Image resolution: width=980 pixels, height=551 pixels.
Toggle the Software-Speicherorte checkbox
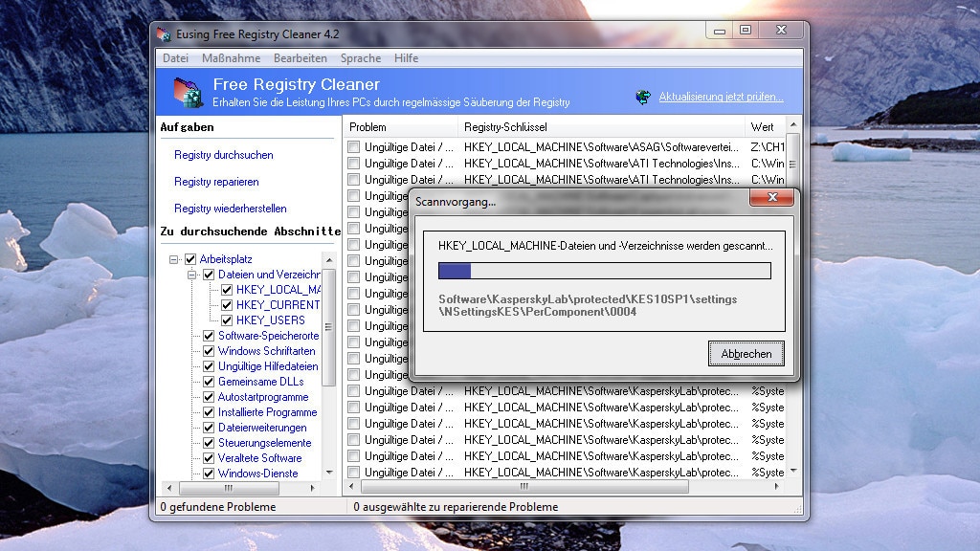click(209, 336)
